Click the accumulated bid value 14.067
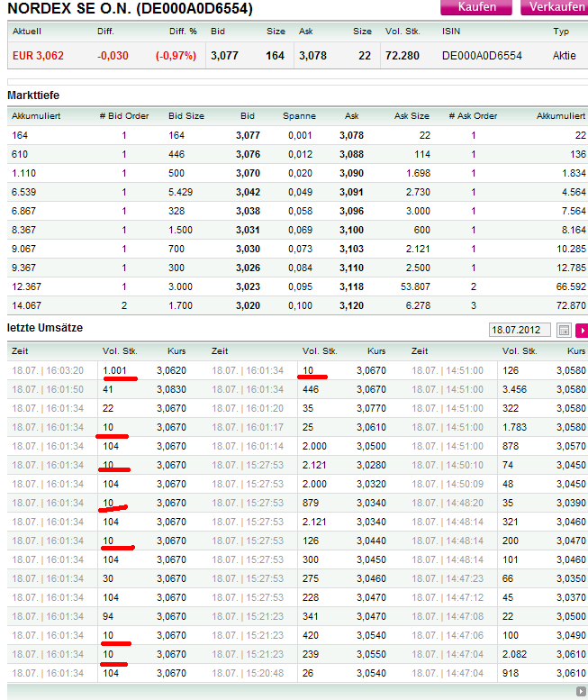The image size is (588, 700). tap(26, 305)
